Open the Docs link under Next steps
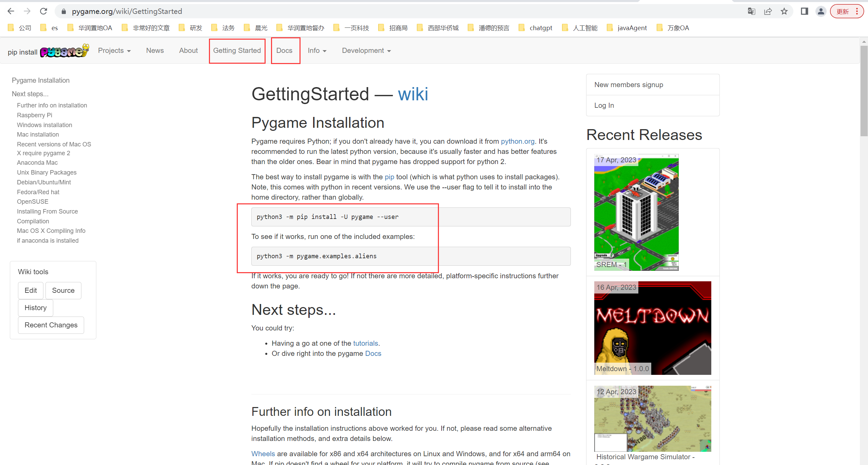This screenshot has width=868, height=465. (373, 353)
